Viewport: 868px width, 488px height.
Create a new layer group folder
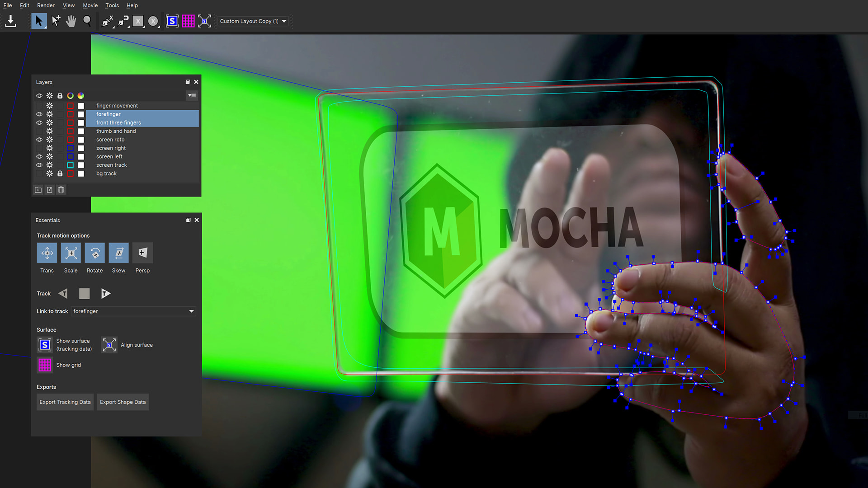[x=38, y=190]
